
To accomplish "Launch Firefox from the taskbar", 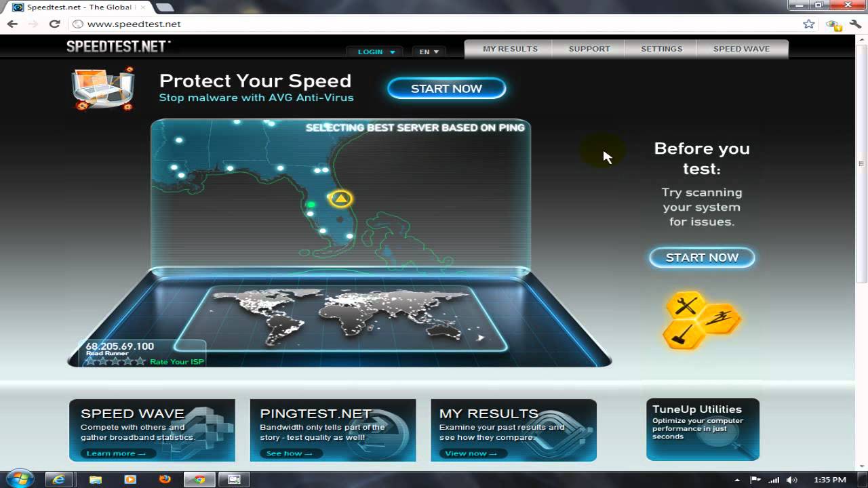I will (165, 479).
